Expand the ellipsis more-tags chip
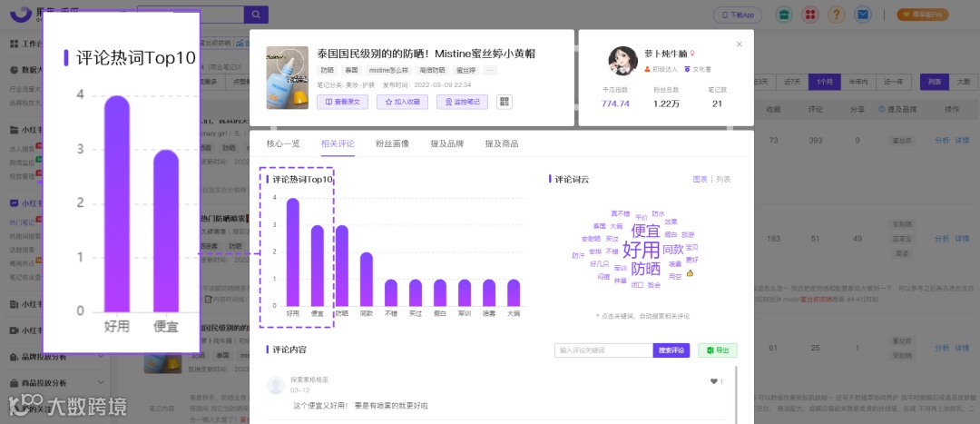 coord(490,71)
